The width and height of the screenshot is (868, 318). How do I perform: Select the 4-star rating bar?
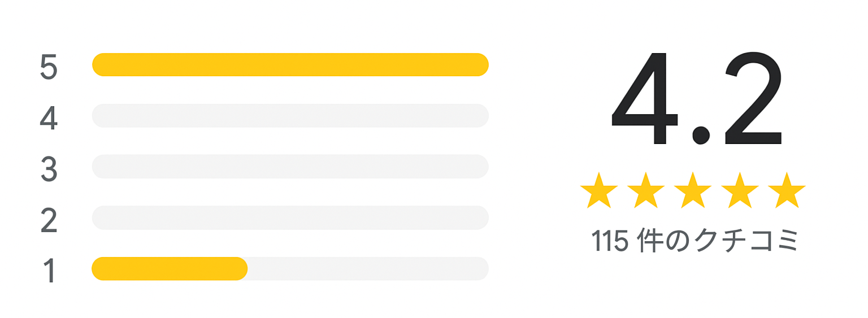pos(290,115)
